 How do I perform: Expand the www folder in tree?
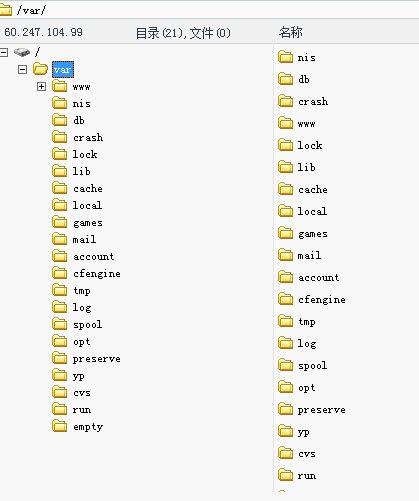click(x=41, y=87)
